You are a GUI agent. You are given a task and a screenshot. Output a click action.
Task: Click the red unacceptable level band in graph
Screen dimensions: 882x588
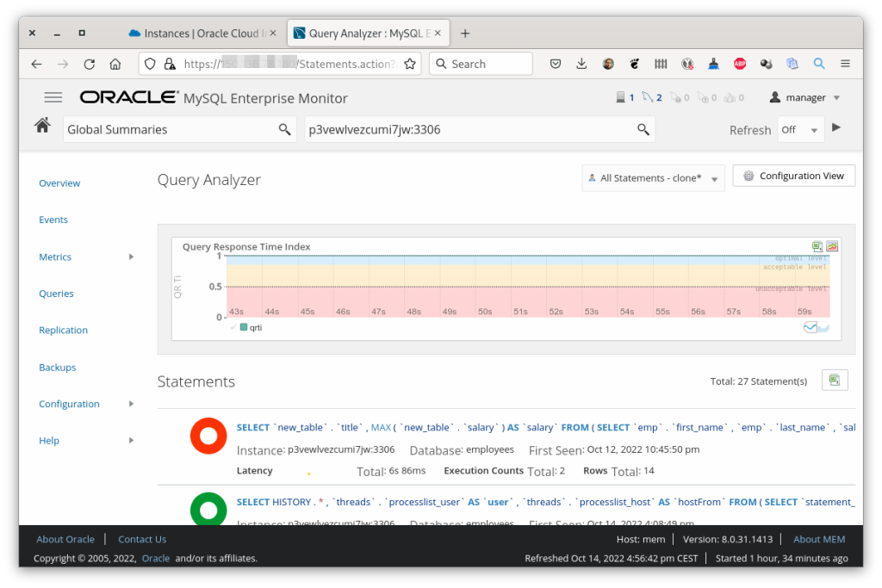click(528, 302)
